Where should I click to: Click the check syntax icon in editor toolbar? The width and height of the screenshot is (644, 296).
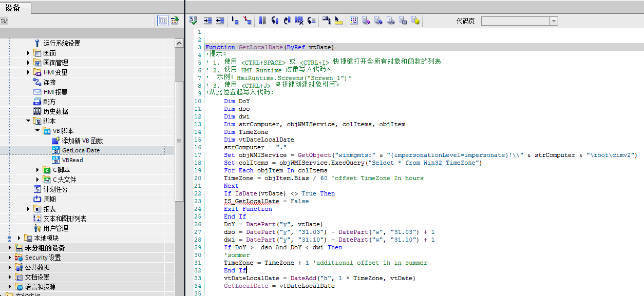click(193, 21)
